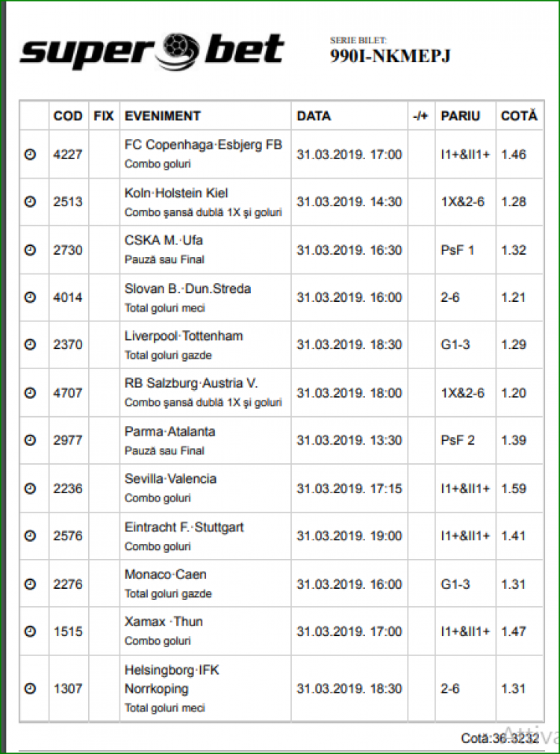This screenshot has height=754, width=560.
Task: Click the clock icon for FC Copenhaga row
Action: click(30, 155)
